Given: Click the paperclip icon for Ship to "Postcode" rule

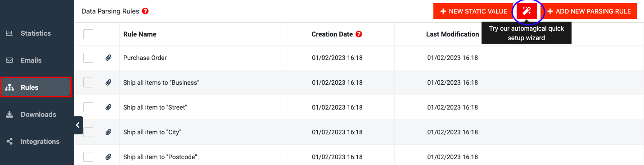Looking at the screenshot, I should [108, 157].
